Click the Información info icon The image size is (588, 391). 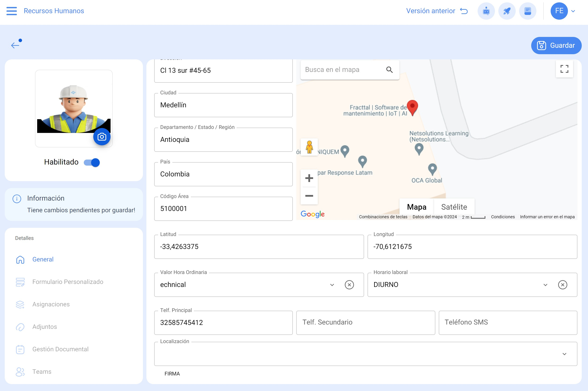coord(17,199)
